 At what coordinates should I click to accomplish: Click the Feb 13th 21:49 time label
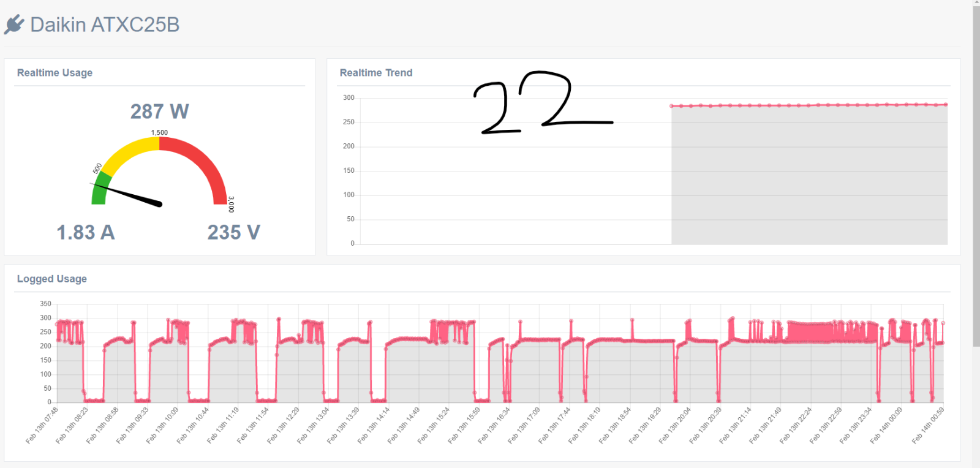766,425
